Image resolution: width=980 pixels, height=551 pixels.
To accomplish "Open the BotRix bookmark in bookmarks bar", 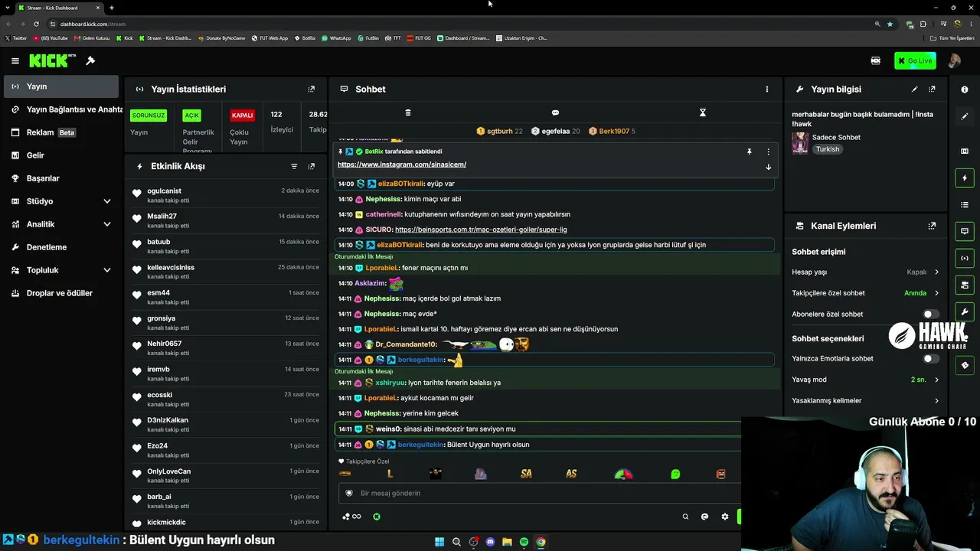I will (305, 37).
